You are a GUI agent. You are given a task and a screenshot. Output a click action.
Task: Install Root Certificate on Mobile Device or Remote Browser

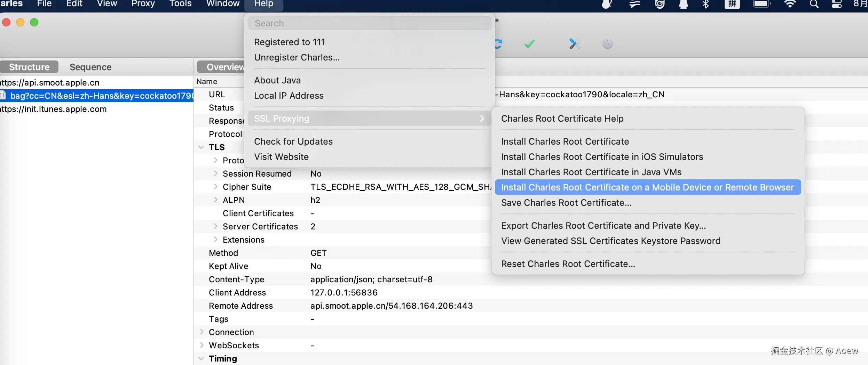(648, 187)
